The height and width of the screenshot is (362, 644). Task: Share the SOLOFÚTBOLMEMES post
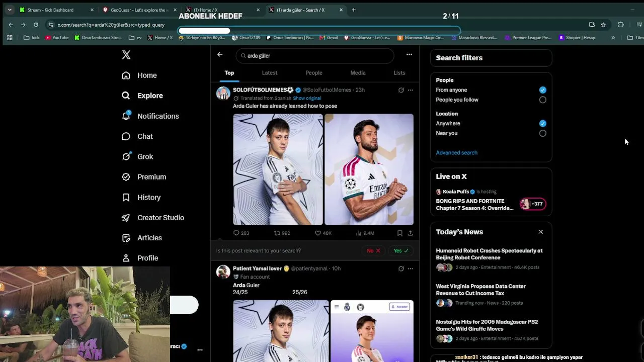410,233
